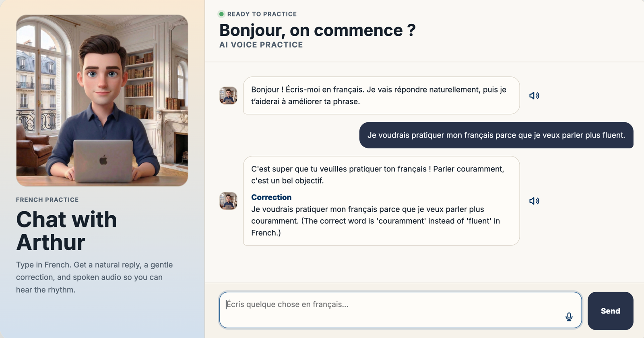The width and height of the screenshot is (644, 338).
Task: Play audio for Arthur's greeting message
Action: (534, 96)
